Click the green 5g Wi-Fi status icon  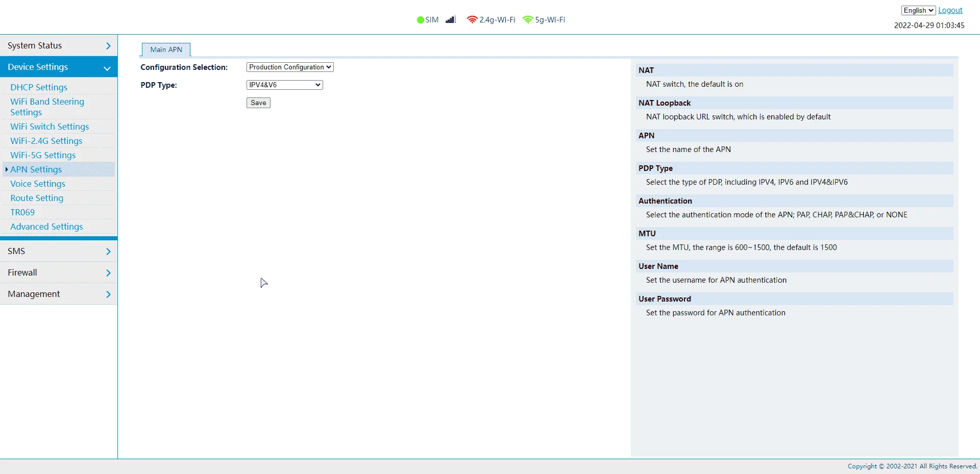(528, 20)
